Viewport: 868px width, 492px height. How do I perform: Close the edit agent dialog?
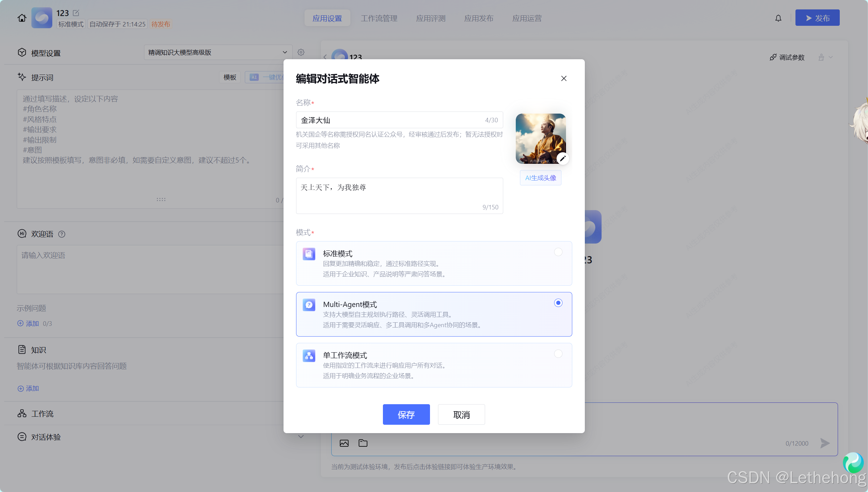[x=564, y=78]
